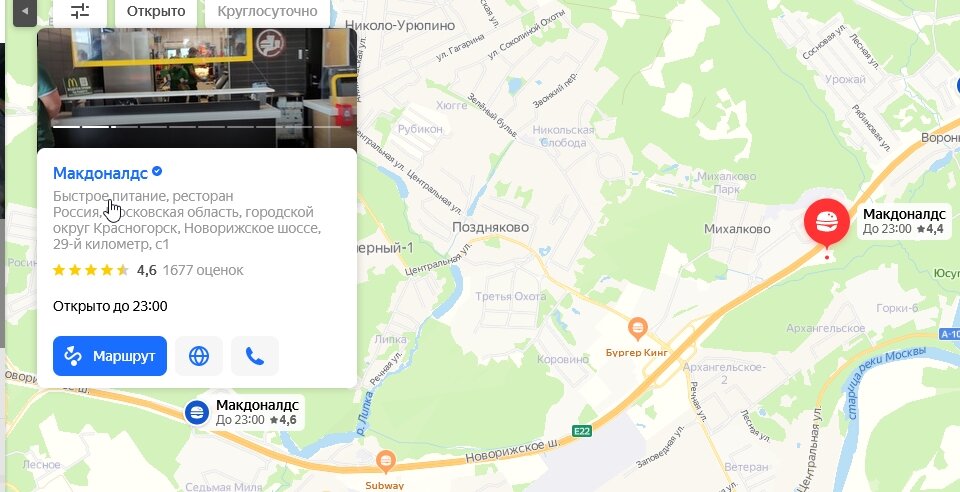Click the Маршрут route button
Viewport: 960px width, 492px height.
coord(110,356)
